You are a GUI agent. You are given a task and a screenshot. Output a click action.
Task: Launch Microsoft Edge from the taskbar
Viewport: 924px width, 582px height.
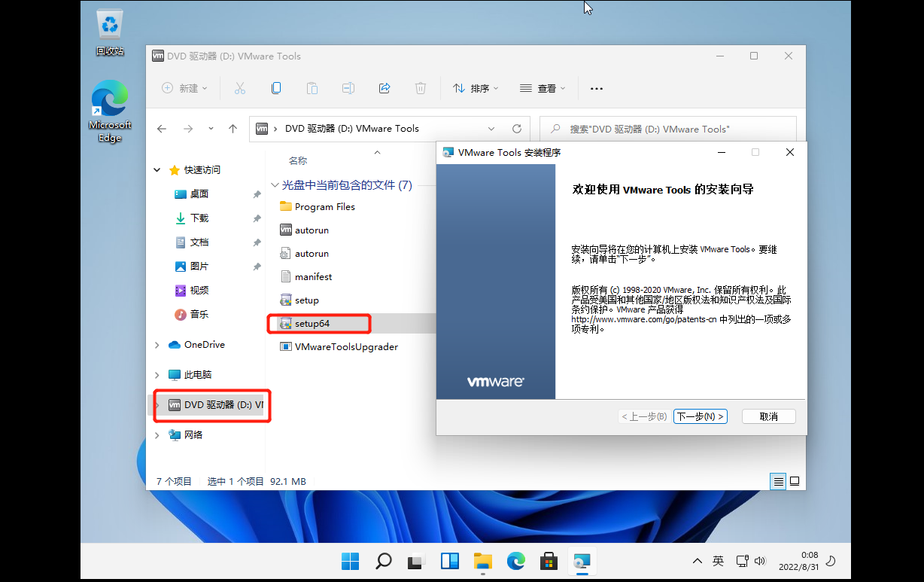coord(515,561)
